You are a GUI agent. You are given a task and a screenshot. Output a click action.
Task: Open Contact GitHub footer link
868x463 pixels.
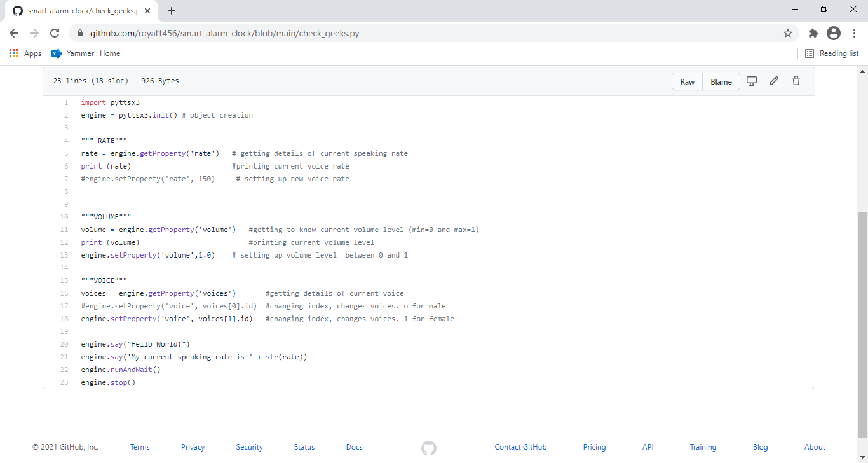pyautogui.click(x=520, y=447)
